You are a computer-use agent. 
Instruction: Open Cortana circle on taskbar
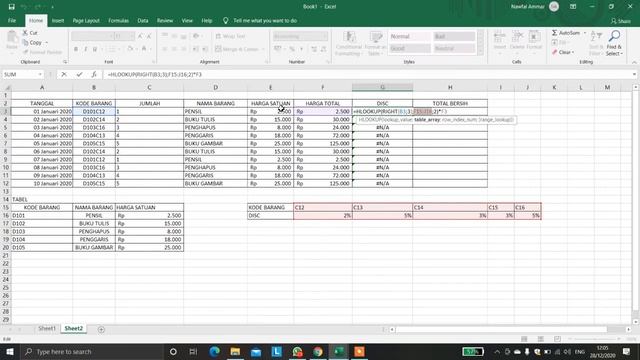pos(173,351)
